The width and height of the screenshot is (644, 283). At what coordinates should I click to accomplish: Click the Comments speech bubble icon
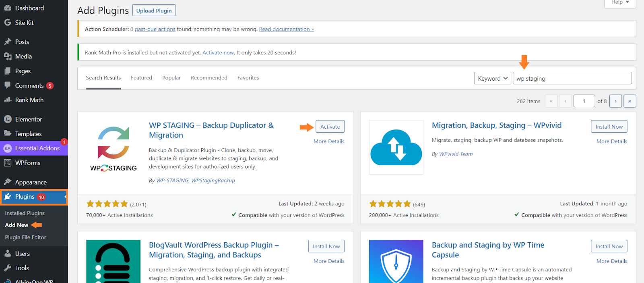coord(8,85)
